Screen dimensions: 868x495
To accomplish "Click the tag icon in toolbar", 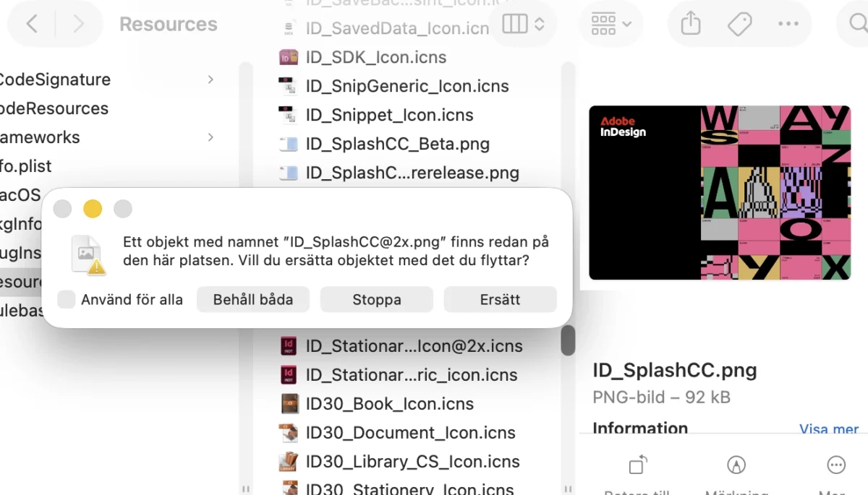I will point(739,24).
